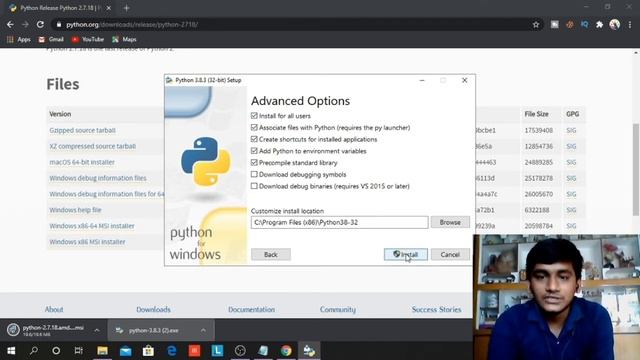Minimize the Python setup window

(422, 80)
